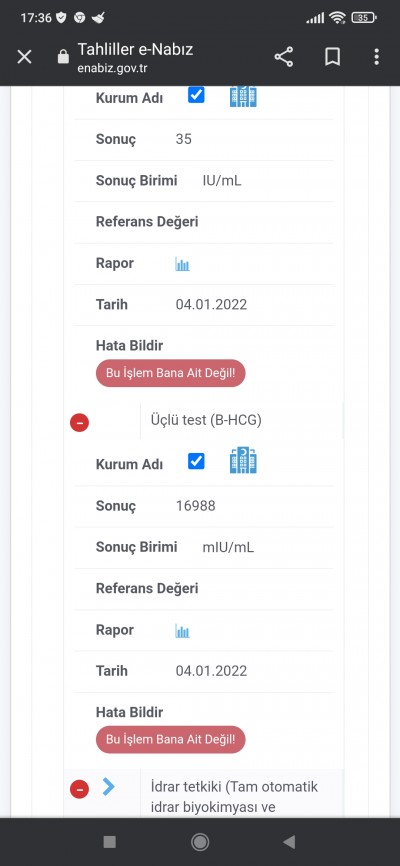
Task: Uncheck the first Kurum Adı checkbox
Action: click(x=196, y=95)
